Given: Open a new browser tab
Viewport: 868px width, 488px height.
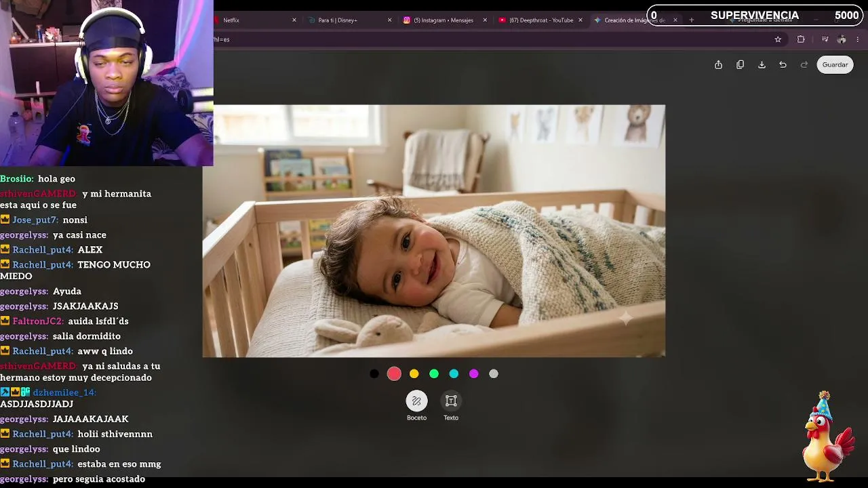Looking at the screenshot, I should click(x=692, y=20).
